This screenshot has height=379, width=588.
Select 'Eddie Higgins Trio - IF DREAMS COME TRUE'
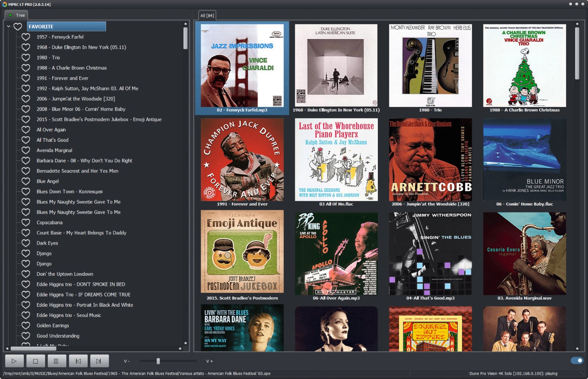tap(84, 295)
